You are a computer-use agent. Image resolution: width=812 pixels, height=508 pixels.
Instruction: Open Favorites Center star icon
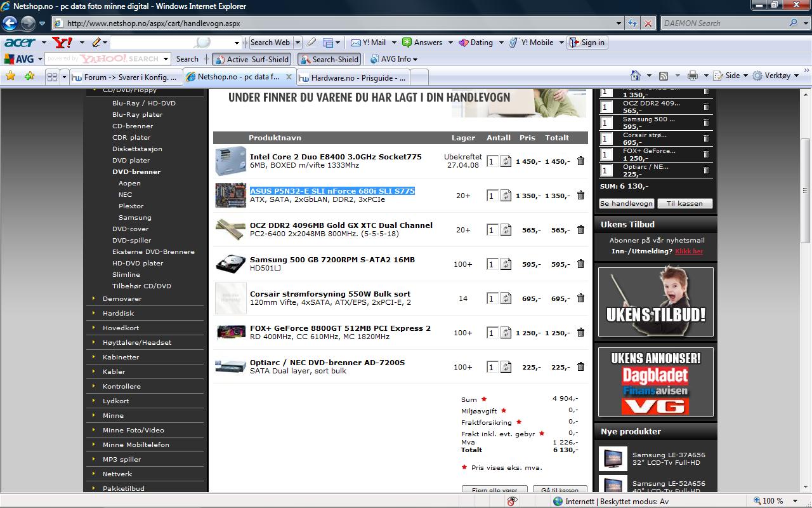coord(10,76)
